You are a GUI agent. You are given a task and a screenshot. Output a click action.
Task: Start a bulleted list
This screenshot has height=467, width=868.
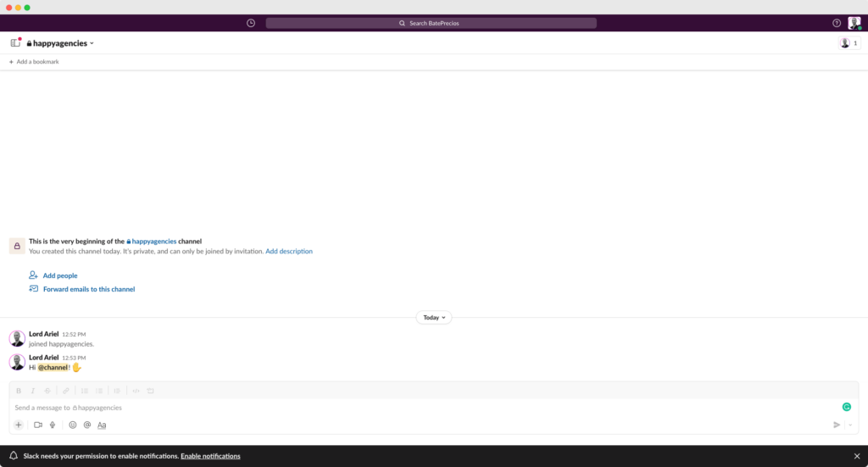point(99,391)
